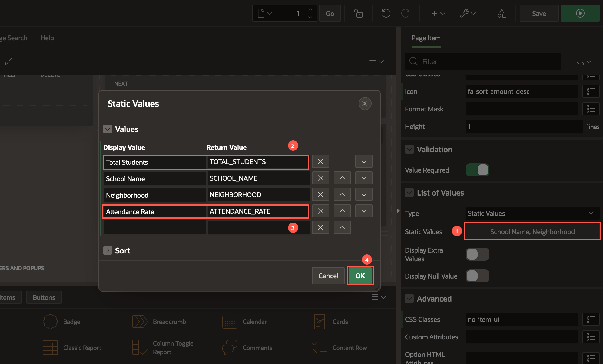Screen dimensions: 603x364
Task: Open the Help tab
Action: (47, 38)
